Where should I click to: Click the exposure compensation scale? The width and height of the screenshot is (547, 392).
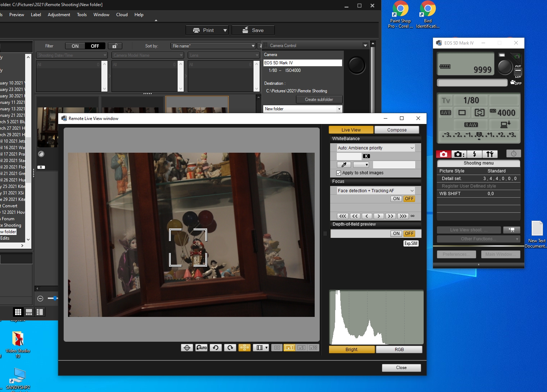479,135
